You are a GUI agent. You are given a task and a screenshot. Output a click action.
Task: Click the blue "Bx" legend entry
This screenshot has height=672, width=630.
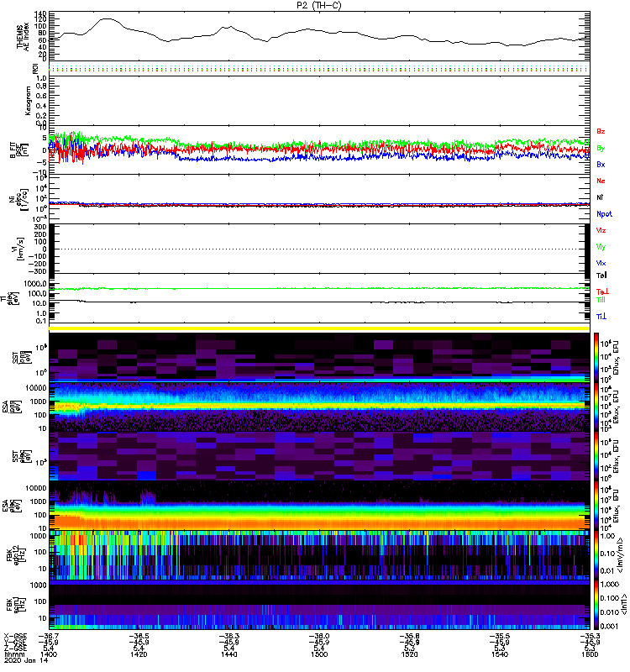click(x=601, y=164)
